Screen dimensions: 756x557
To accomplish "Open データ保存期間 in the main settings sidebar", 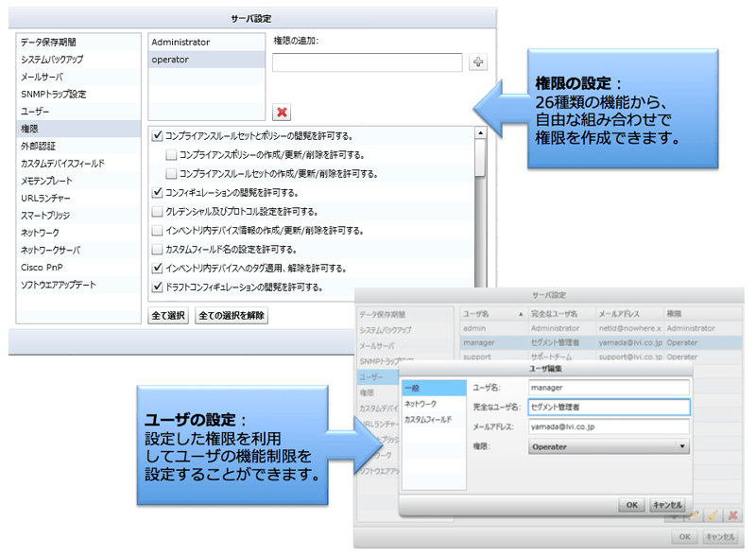I will pos(78,42).
